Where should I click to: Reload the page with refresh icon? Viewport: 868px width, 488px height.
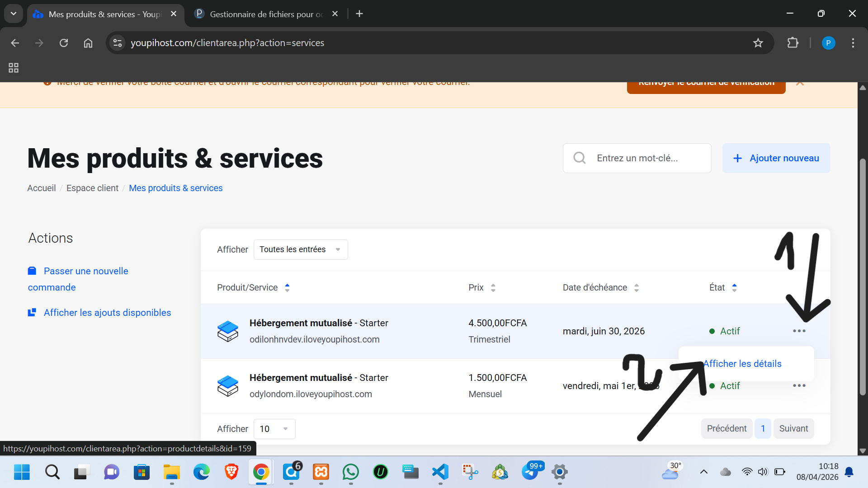point(64,43)
